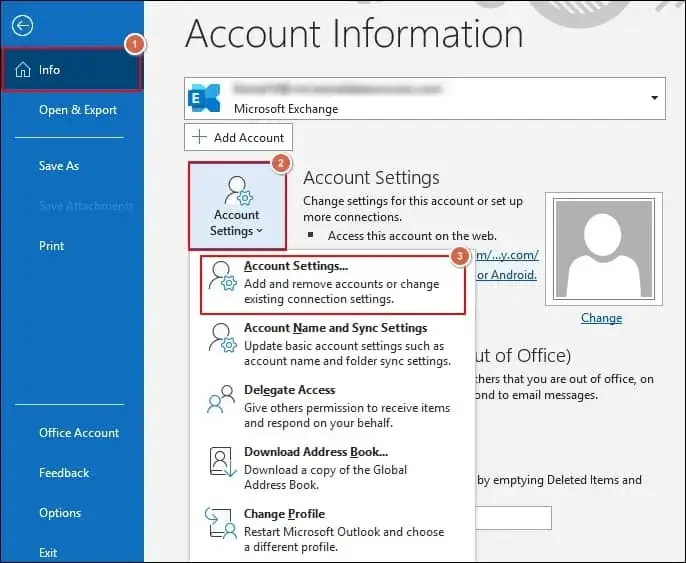
Task: Expand the Account Settings button
Action: 237,206
